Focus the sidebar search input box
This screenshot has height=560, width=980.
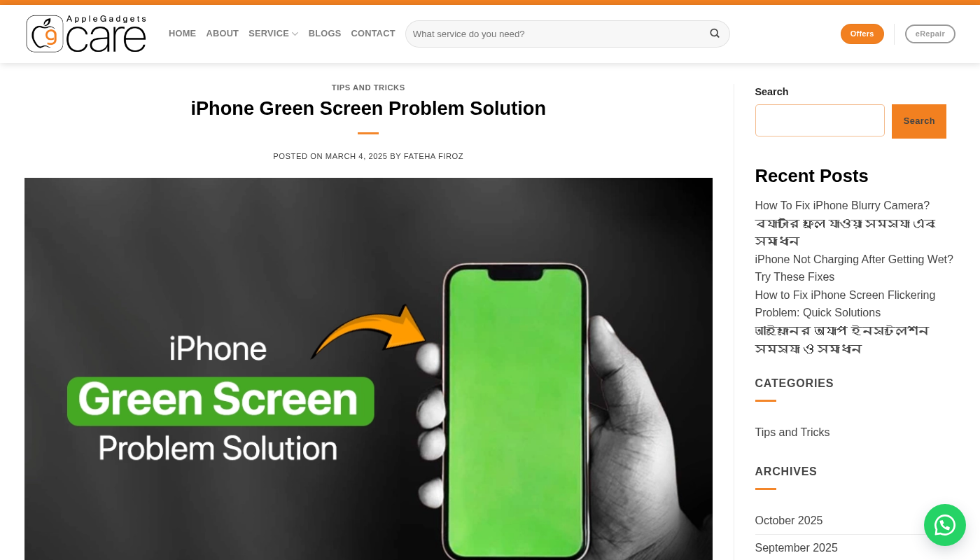(x=820, y=120)
